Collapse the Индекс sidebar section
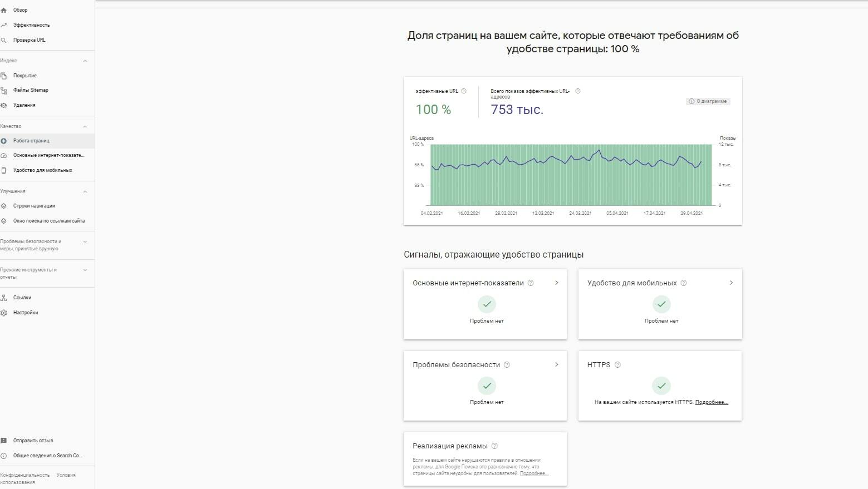The height and width of the screenshot is (489, 868). pyautogui.click(x=85, y=61)
